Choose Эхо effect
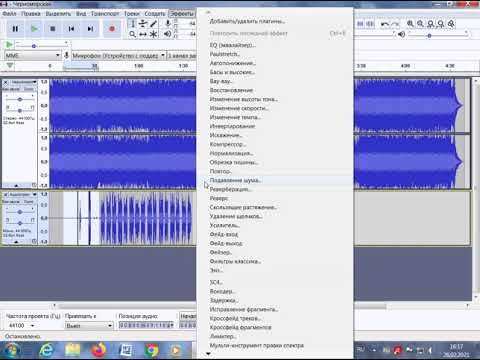Viewport: 480px width, 360px height. (275, 270)
